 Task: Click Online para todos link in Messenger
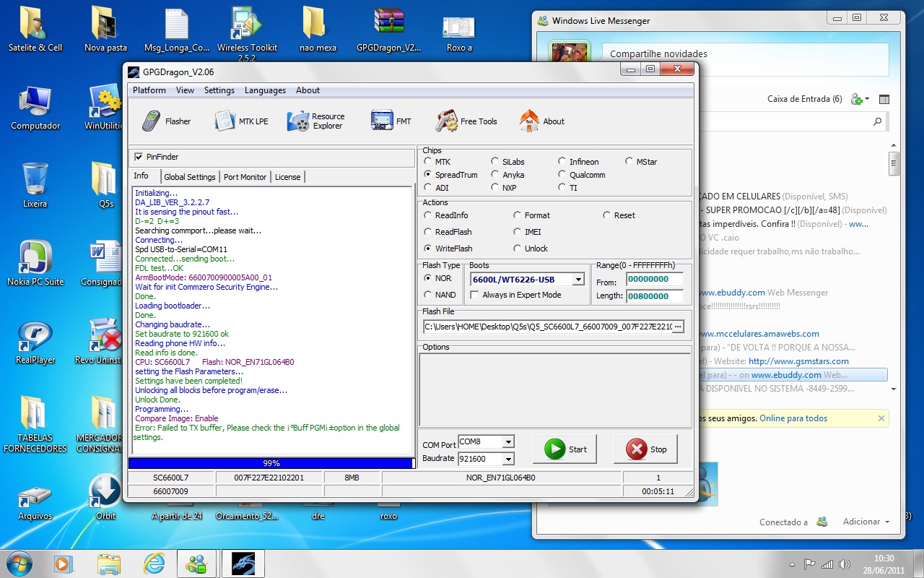pyautogui.click(x=793, y=418)
